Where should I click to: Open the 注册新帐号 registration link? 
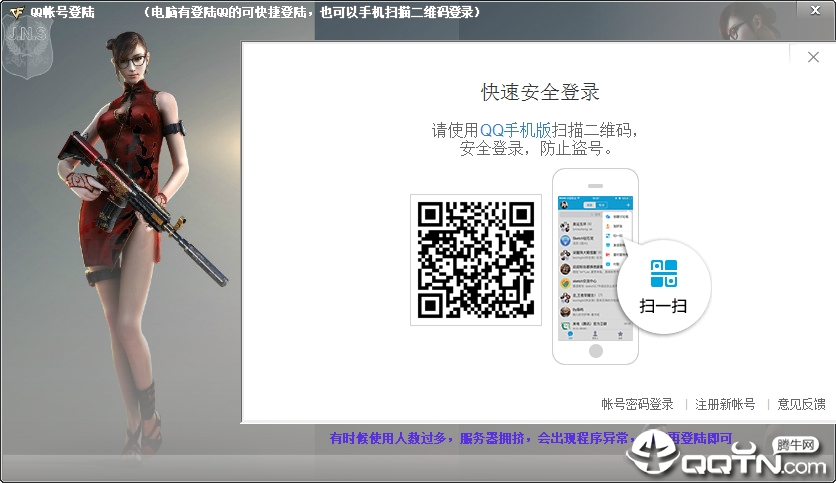pyautogui.click(x=725, y=404)
